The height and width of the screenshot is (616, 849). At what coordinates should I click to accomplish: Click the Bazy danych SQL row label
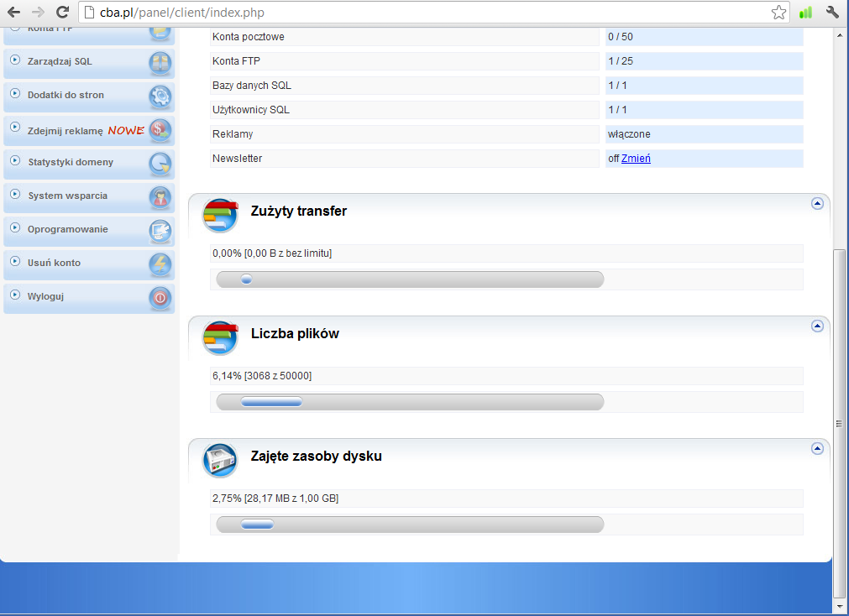(252, 86)
